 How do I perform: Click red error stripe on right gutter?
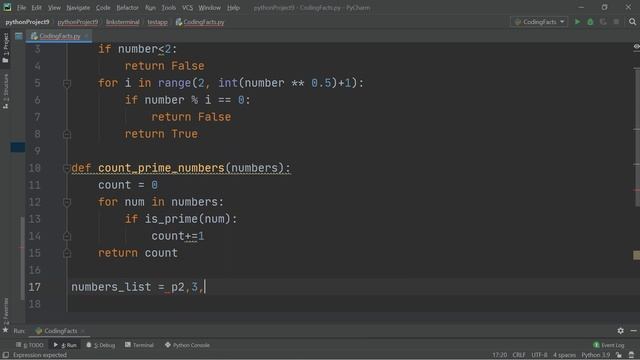636,190
